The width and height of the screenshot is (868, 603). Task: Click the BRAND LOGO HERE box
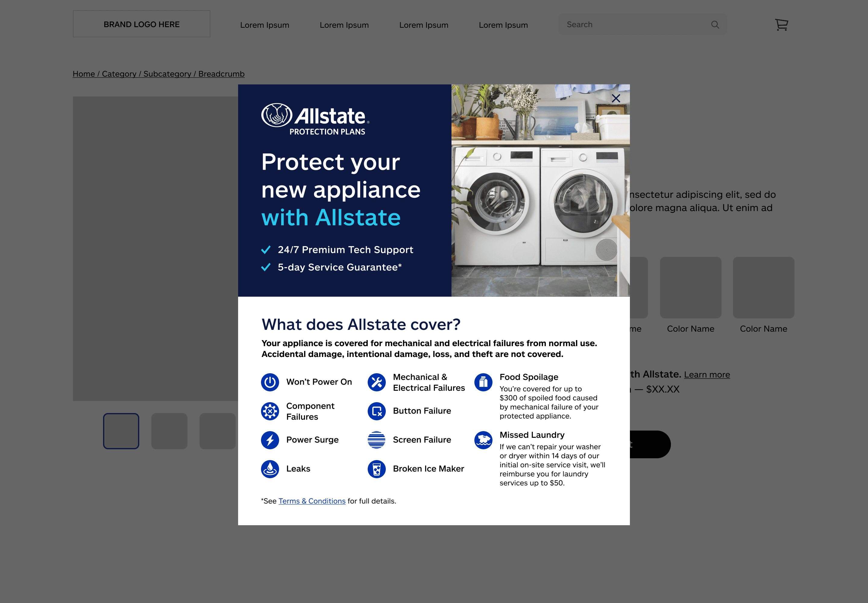tap(142, 24)
